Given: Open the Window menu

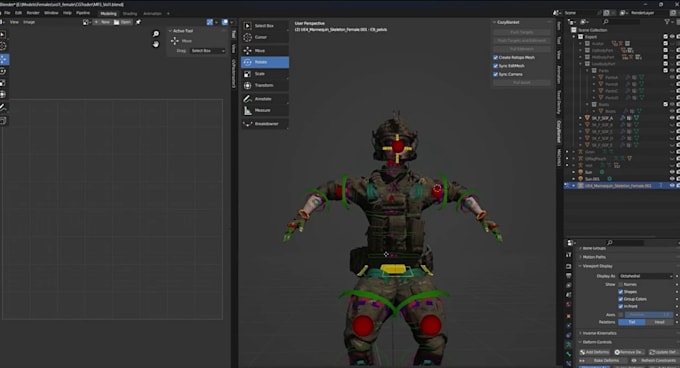Looking at the screenshot, I should click(x=51, y=13).
